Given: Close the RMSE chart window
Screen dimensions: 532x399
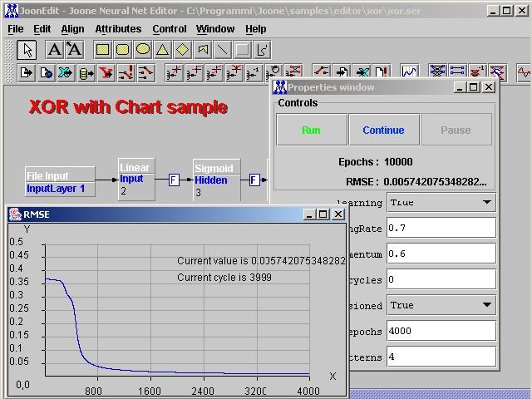Looking at the screenshot, I should click(338, 214).
